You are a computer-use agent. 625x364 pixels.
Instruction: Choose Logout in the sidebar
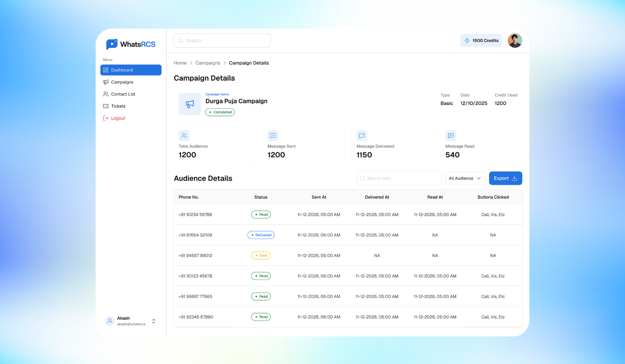click(131, 118)
